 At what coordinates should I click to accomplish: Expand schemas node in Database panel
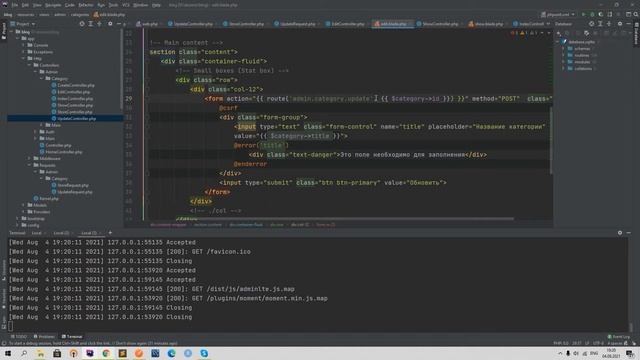point(564,49)
